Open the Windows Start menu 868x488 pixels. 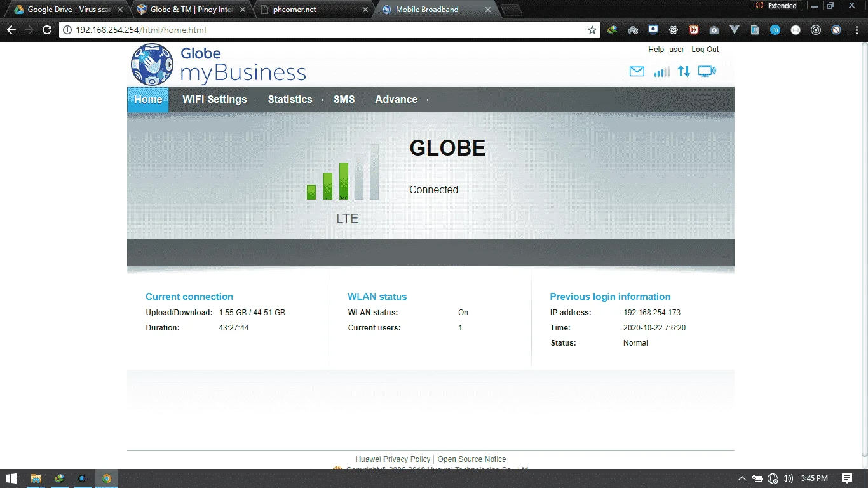tap(11, 478)
